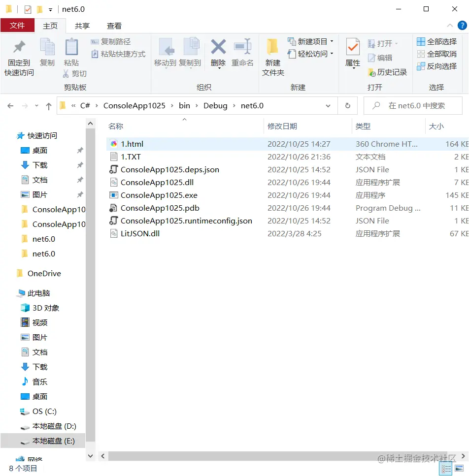The width and height of the screenshot is (469, 476).
Task: Click Invert Selection (反向选择)
Action: click(437, 66)
